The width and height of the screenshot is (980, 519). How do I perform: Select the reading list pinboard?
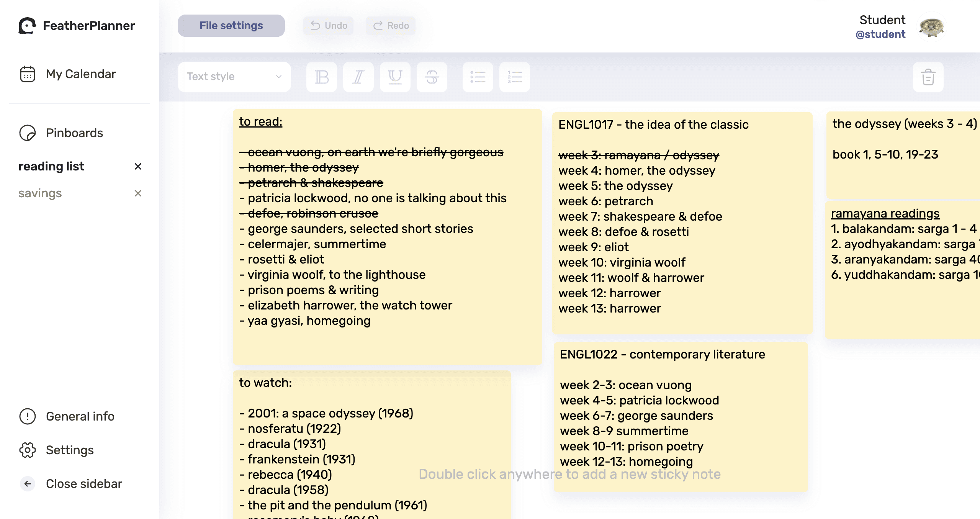(x=52, y=166)
